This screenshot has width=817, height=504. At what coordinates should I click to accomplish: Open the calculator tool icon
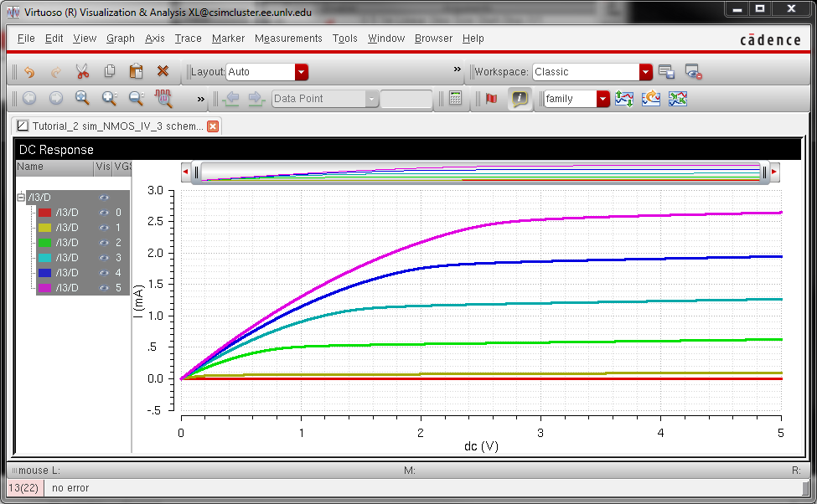(x=455, y=99)
